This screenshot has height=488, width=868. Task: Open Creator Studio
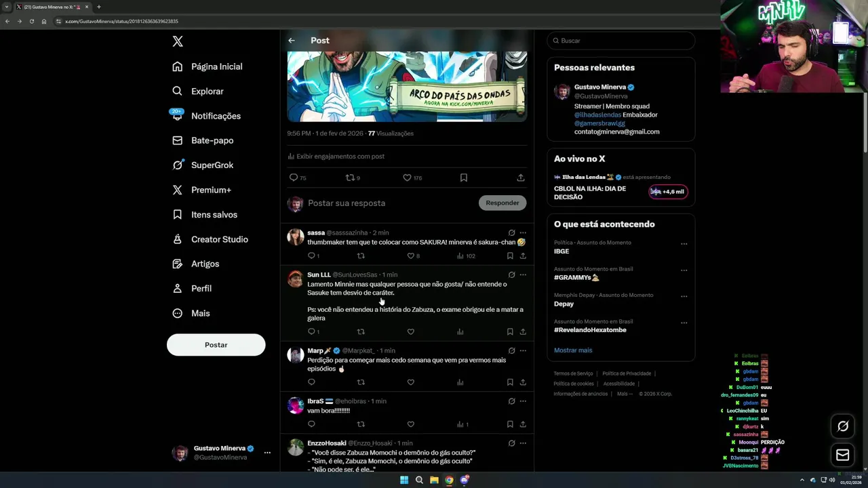211,239
